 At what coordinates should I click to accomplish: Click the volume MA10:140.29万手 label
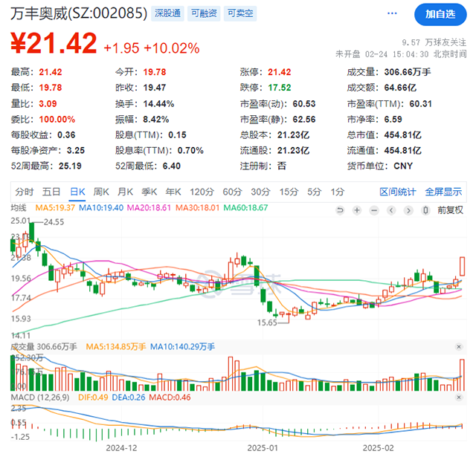182,347
